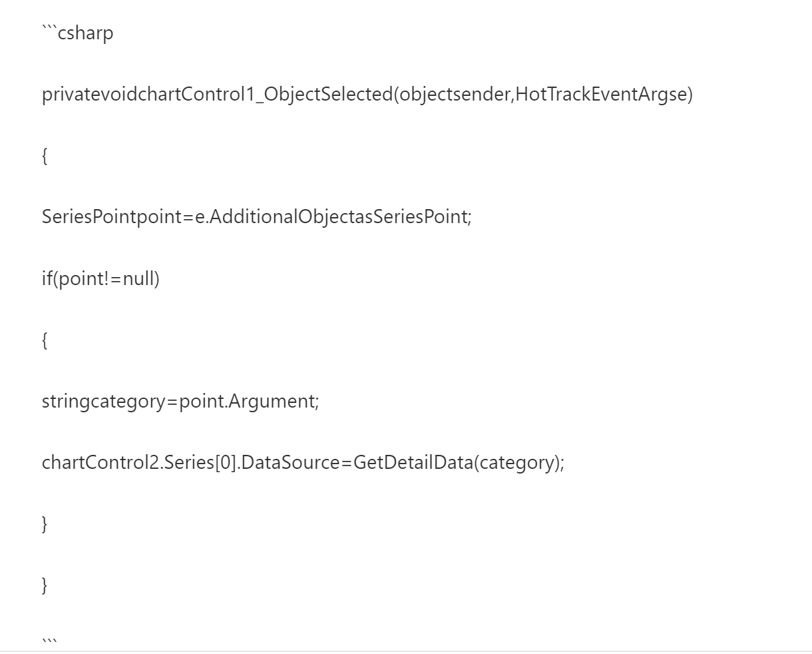Viewport: 812px width, 654px height.
Task: Click the chartControl1_ObjectSelected method signature line
Action: [367, 95]
